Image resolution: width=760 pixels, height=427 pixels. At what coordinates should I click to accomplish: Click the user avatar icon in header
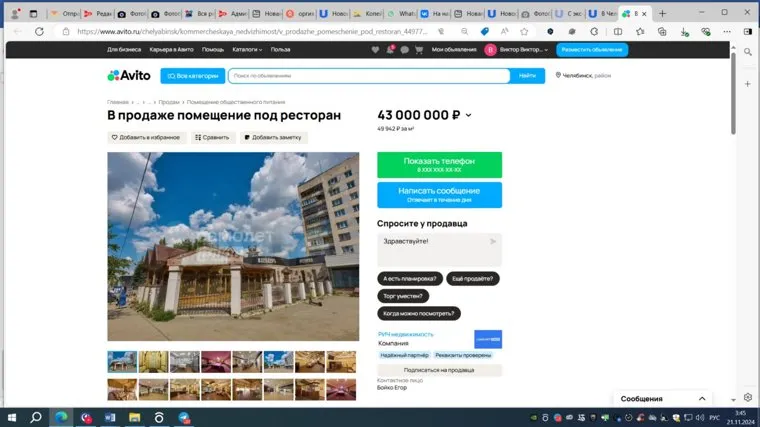[x=490, y=49]
